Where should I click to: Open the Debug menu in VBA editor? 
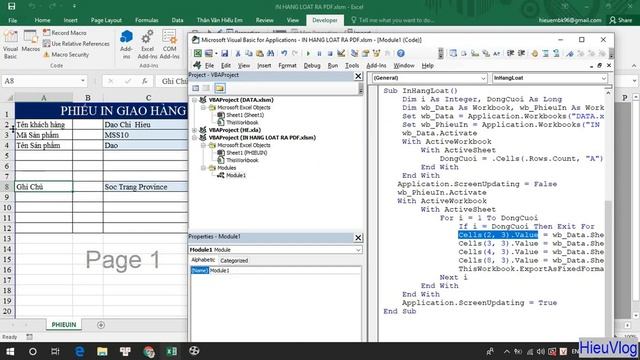(x=312, y=66)
